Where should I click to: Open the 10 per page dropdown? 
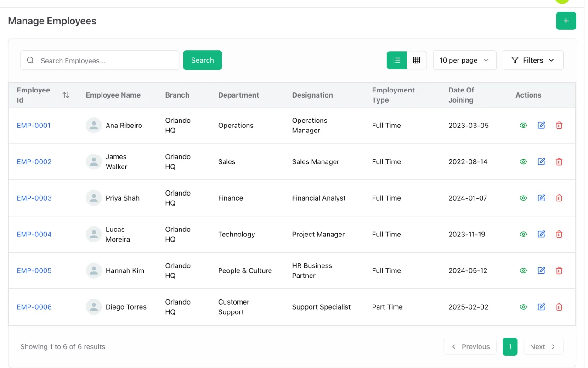coord(464,60)
